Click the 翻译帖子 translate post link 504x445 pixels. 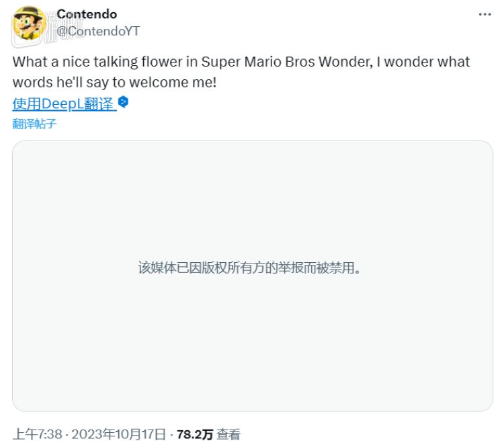coord(34,124)
